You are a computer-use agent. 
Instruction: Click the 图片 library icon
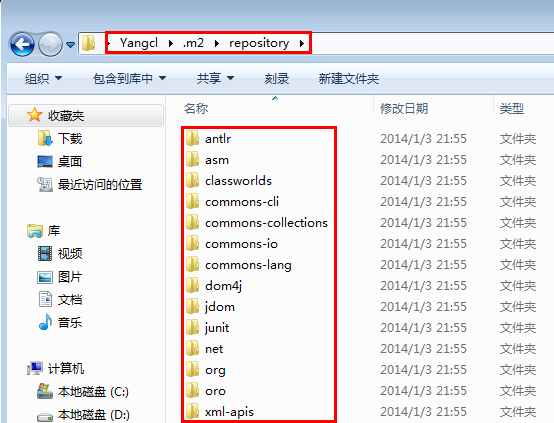[45, 277]
